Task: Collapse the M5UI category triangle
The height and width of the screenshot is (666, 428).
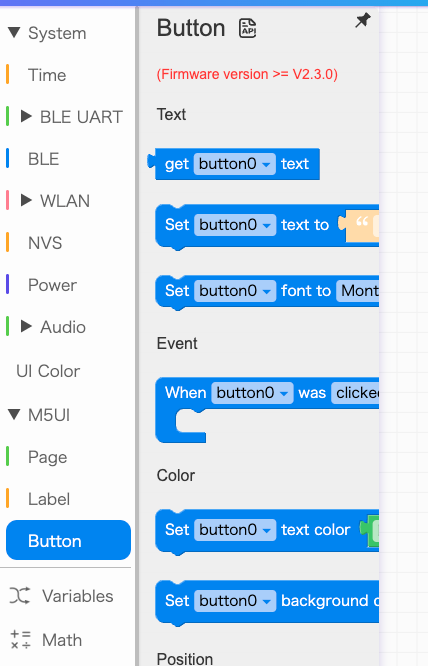Action: tap(14, 414)
